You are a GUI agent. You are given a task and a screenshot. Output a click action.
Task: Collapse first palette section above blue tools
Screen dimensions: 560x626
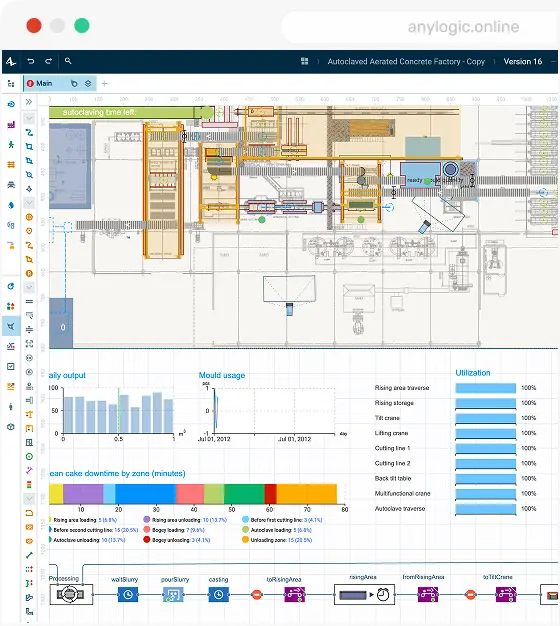(29, 118)
